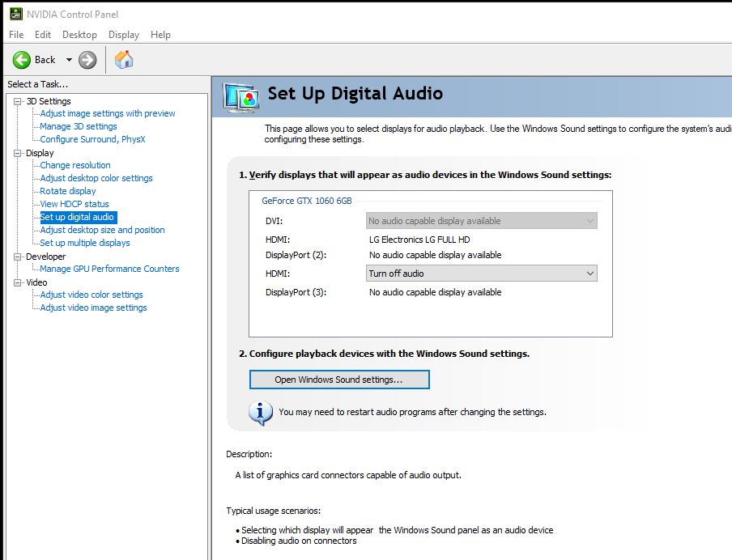
Task: Collapse the Video tree node
Action: coord(17,282)
